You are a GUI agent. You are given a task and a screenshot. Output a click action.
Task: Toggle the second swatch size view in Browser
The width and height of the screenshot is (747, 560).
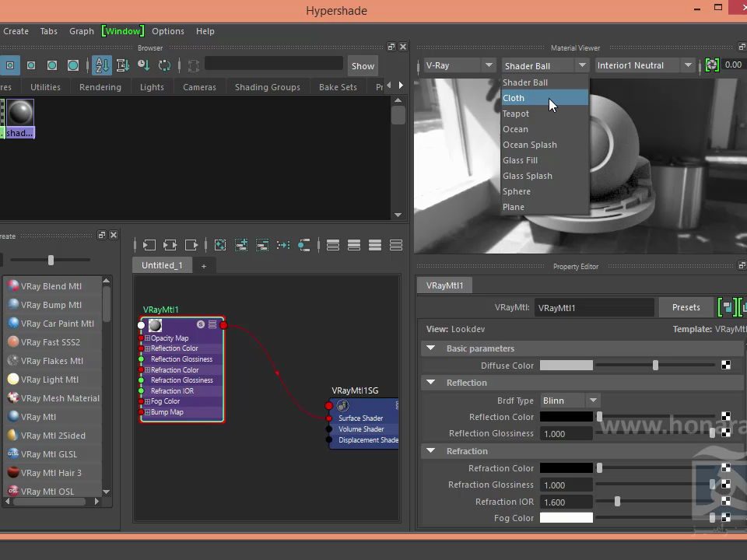point(31,65)
